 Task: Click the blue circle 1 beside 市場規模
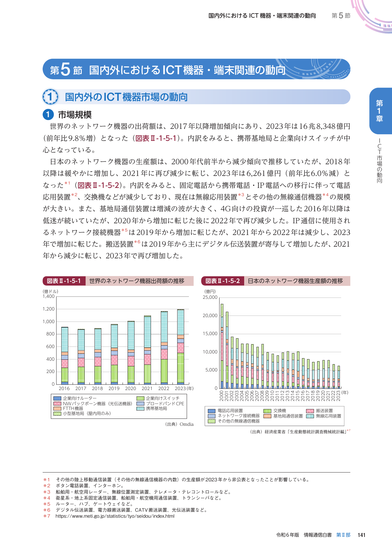pos(48,114)
